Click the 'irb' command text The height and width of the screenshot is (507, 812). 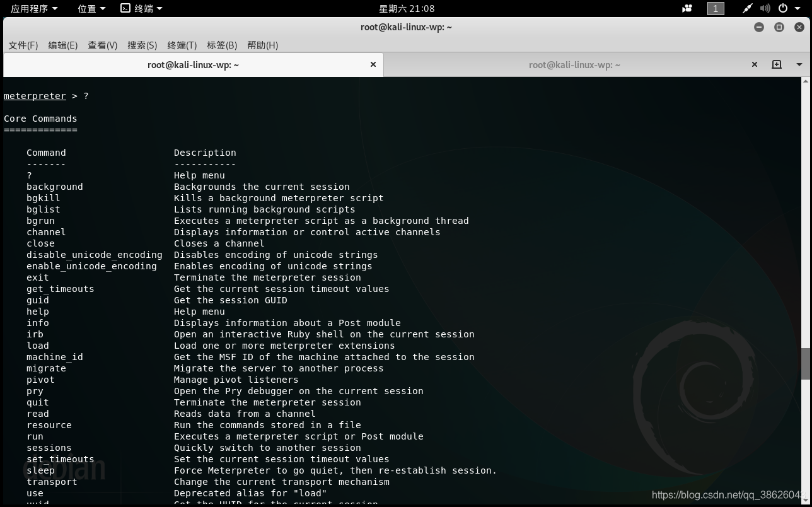[x=35, y=334]
